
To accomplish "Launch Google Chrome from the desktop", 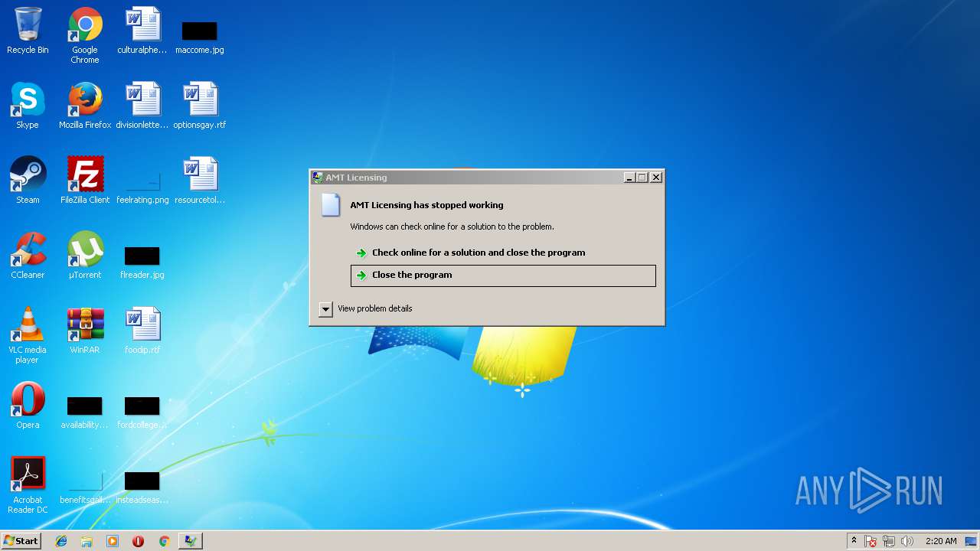I will pos(85,35).
